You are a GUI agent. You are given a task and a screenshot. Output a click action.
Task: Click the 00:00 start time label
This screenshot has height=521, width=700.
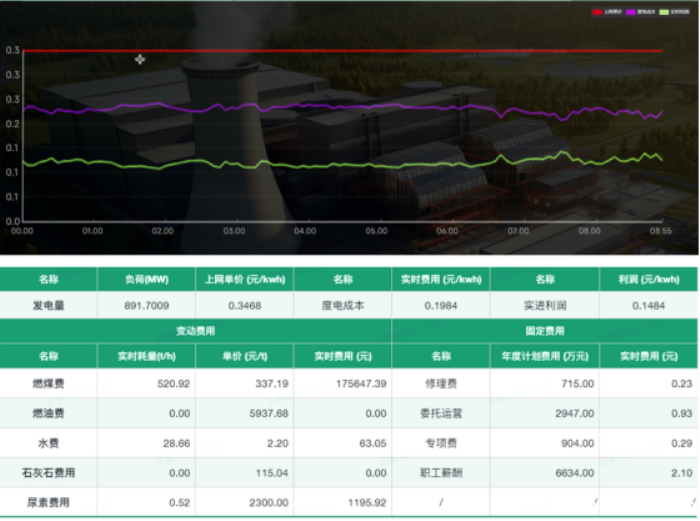pyautogui.click(x=22, y=231)
